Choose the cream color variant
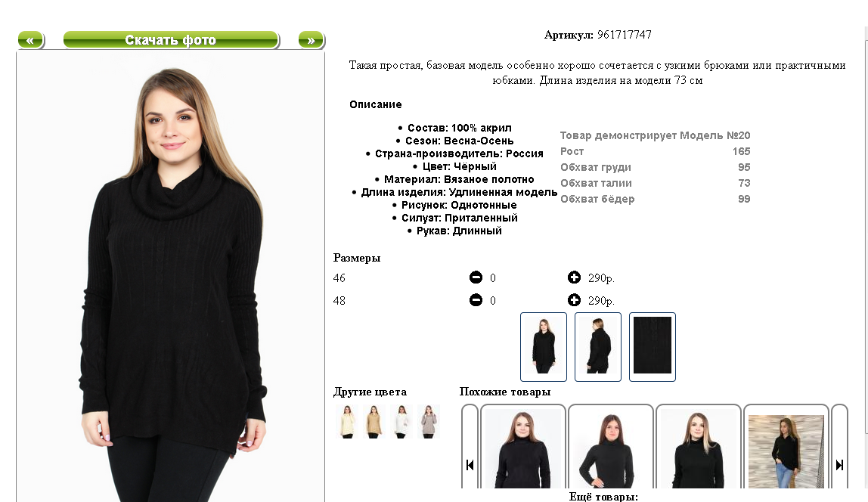The image size is (868, 502). pos(347,421)
